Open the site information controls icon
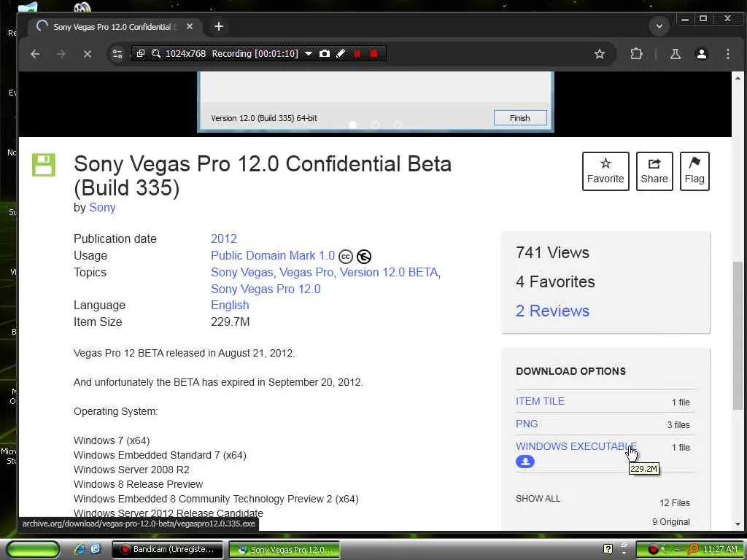Viewport: 747px width, 560px height. pos(117,54)
